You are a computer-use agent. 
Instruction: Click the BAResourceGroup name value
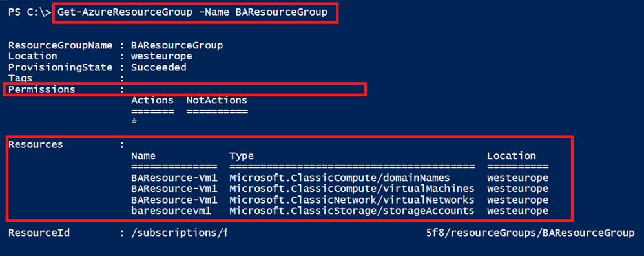click(177, 46)
